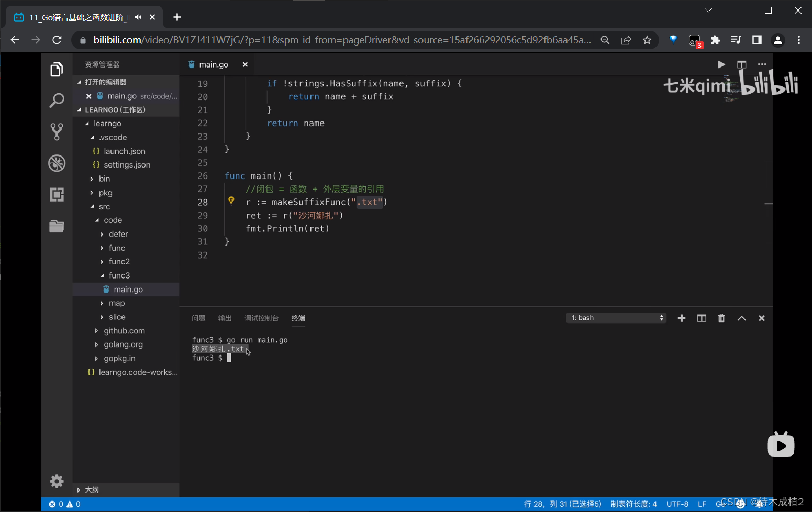
Task: Open a new browser tab
Action: 177,17
